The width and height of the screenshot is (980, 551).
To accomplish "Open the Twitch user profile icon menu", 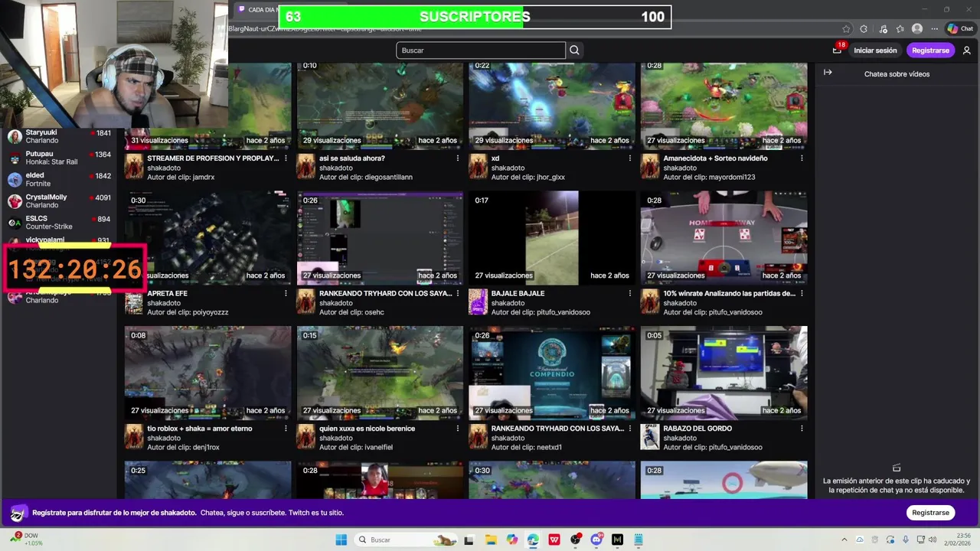I will coord(966,51).
